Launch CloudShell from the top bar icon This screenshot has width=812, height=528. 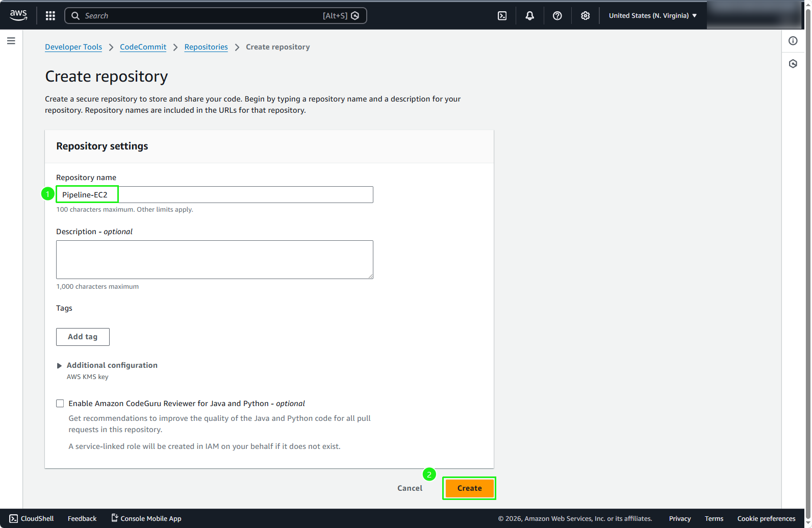click(502, 16)
